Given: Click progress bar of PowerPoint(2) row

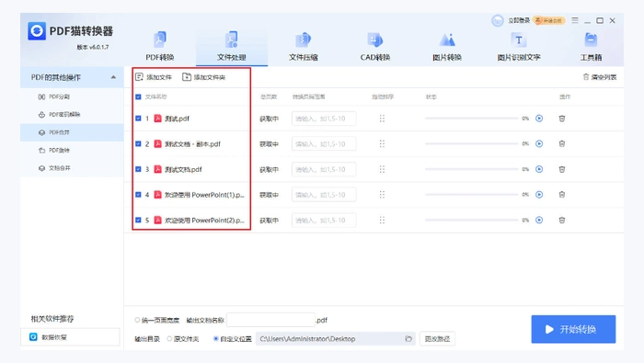Looking at the screenshot, I should pos(471,220).
